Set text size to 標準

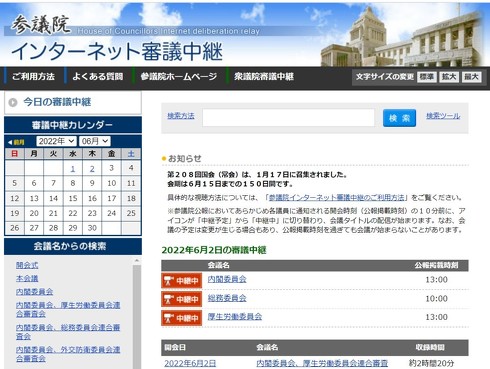[x=427, y=77]
